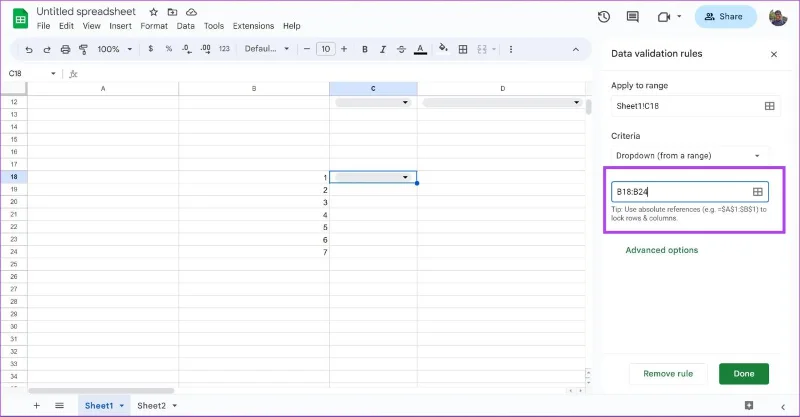Print the spreadsheet

click(65, 49)
